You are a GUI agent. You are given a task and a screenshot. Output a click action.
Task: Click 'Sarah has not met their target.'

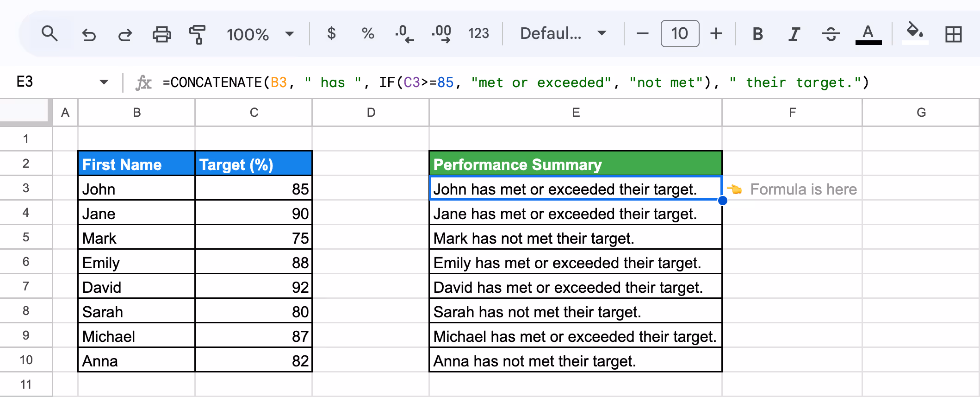(576, 311)
